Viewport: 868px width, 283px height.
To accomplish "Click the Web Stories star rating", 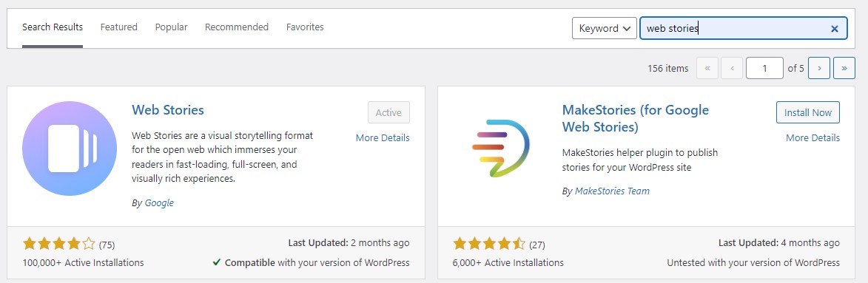I will tap(58, 244).
